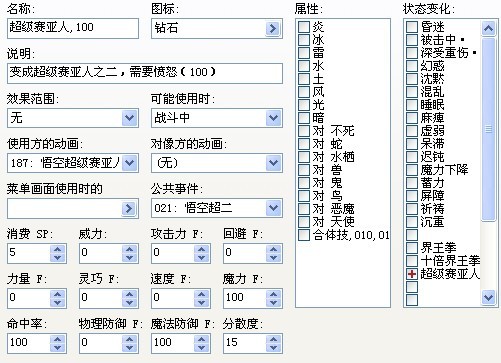Click the 说明 description text field
This screenshot has width=501, height=363.
pyautogui.click(x=145, y=73)
